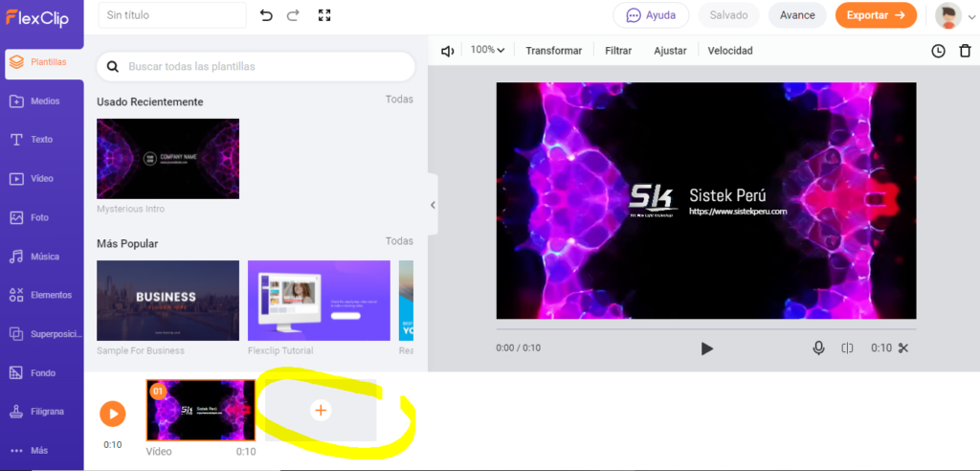
Task: Open the Foto sidebar tab
Action: point(42,217)
